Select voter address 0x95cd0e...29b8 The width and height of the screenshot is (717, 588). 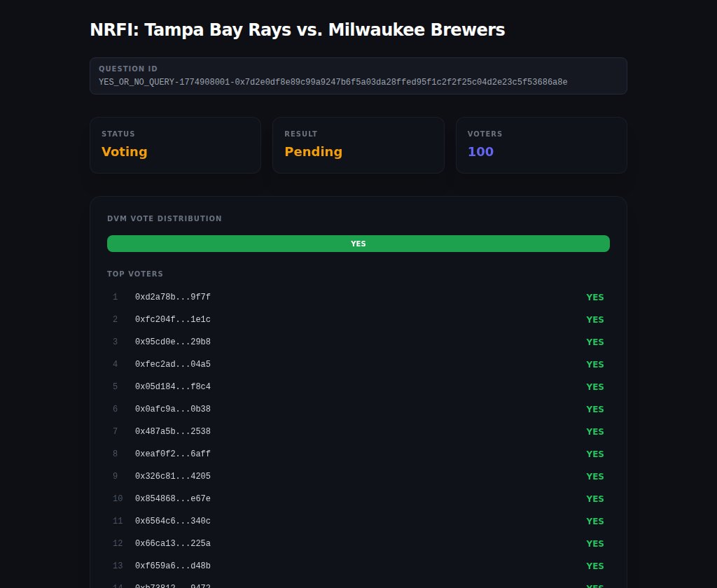pos(173,342)
